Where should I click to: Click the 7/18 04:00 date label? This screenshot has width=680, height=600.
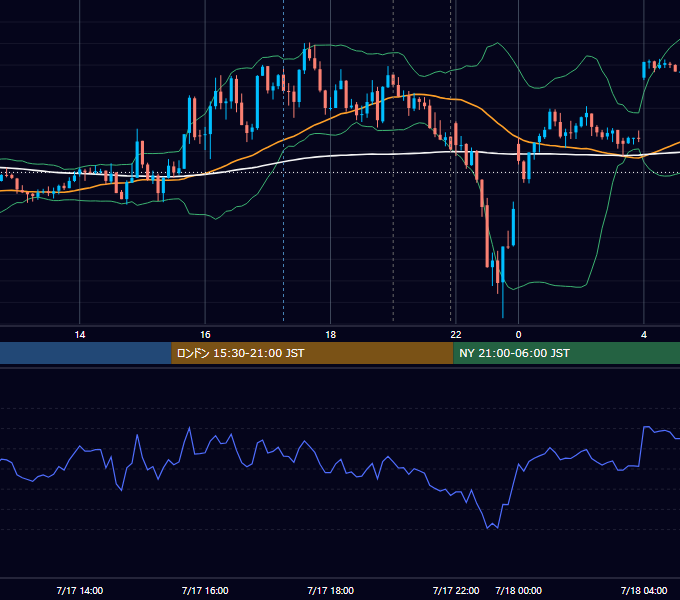click(x=644, y=590)
